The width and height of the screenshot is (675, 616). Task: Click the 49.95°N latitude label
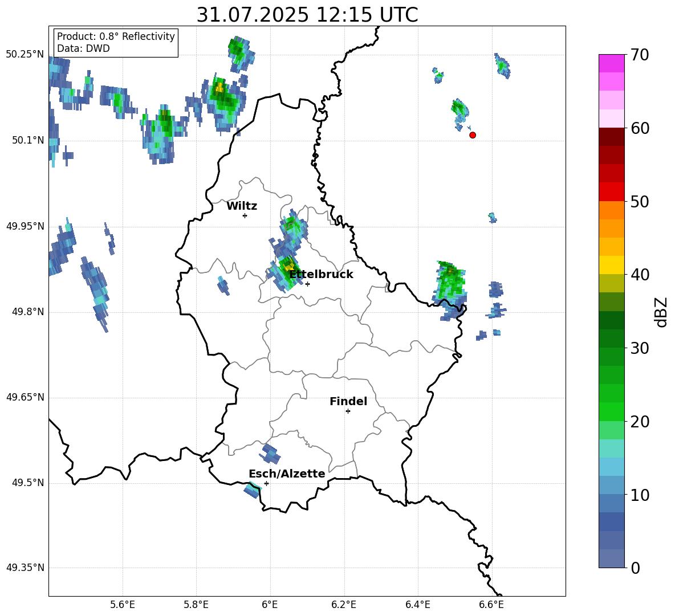(x=25, y=226)
